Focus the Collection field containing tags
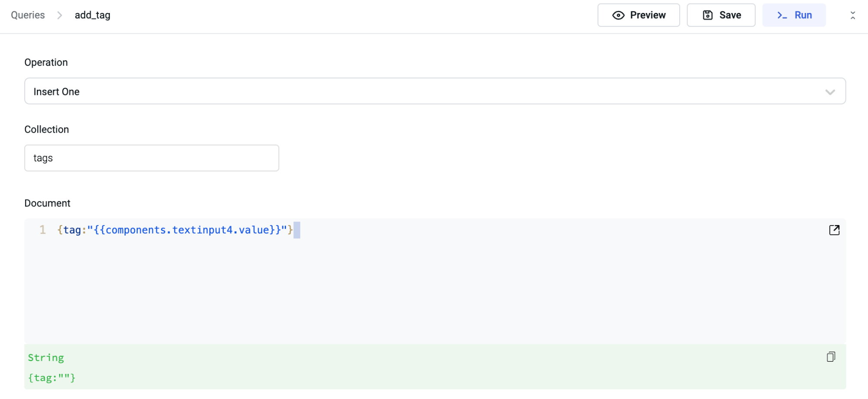The image size is (868, 399). [151, 158]
